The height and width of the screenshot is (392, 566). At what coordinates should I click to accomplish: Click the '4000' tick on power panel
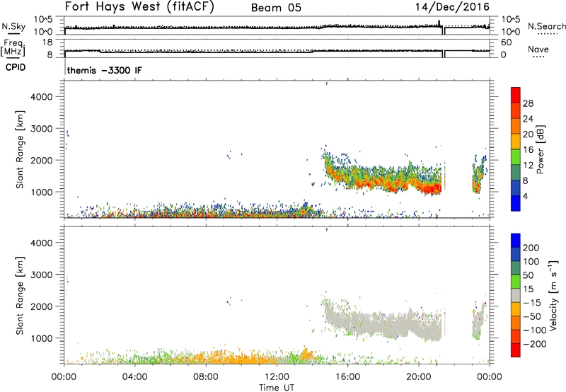click(42, 97)
